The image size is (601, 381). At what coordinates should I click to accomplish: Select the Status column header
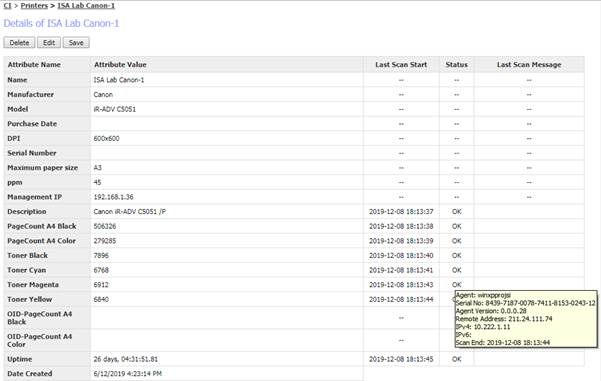click(456, 65)
